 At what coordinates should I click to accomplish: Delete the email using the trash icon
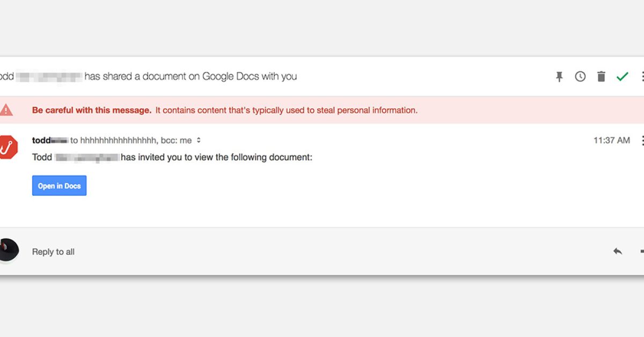pos(601,77)
